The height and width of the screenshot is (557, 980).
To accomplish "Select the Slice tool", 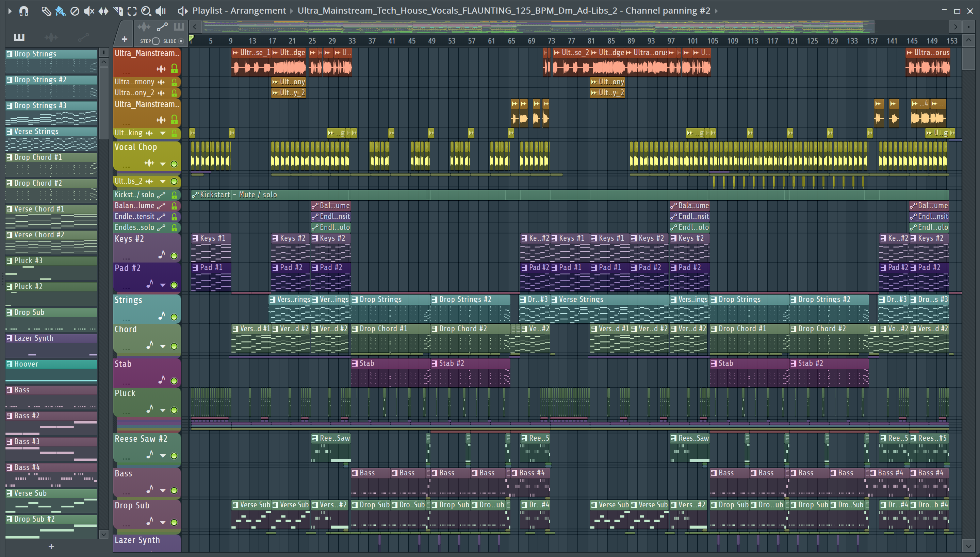I will (117, 11).
